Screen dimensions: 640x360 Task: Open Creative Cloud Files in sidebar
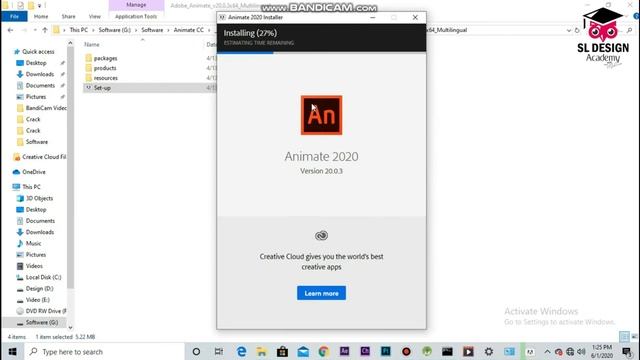pyautogui.click(x=44, y=157)
